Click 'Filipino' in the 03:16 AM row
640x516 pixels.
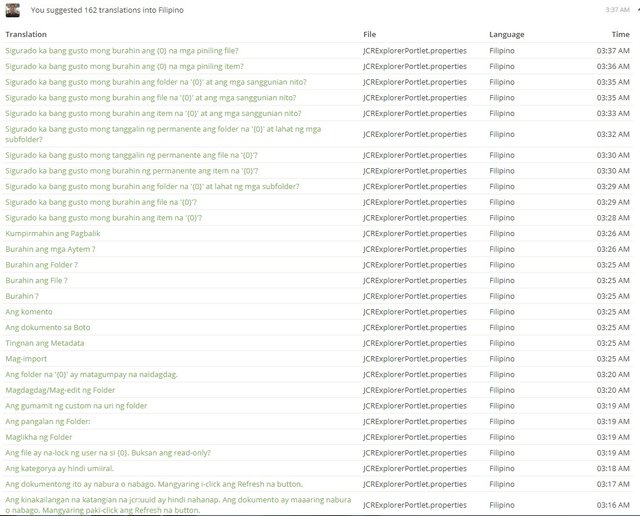pyautogui.click(x=502, y=505)
